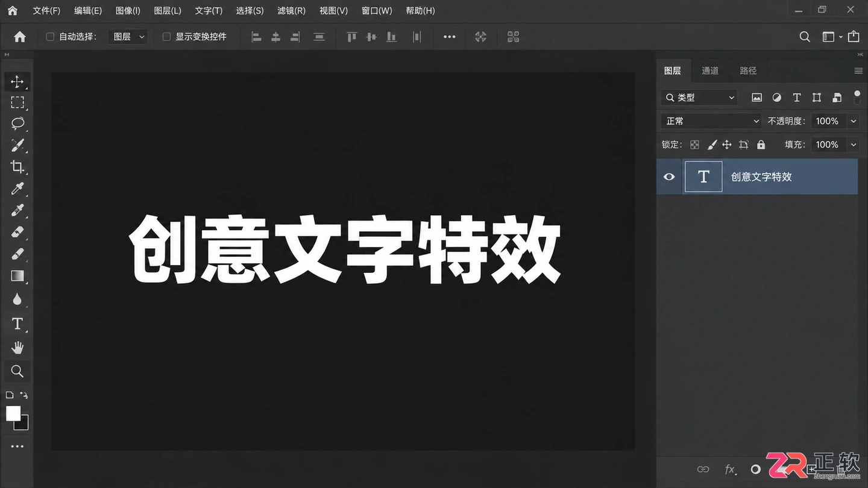Click the share icon at top right
Screen dimensions: 868x488
click(x=854, y=37)
